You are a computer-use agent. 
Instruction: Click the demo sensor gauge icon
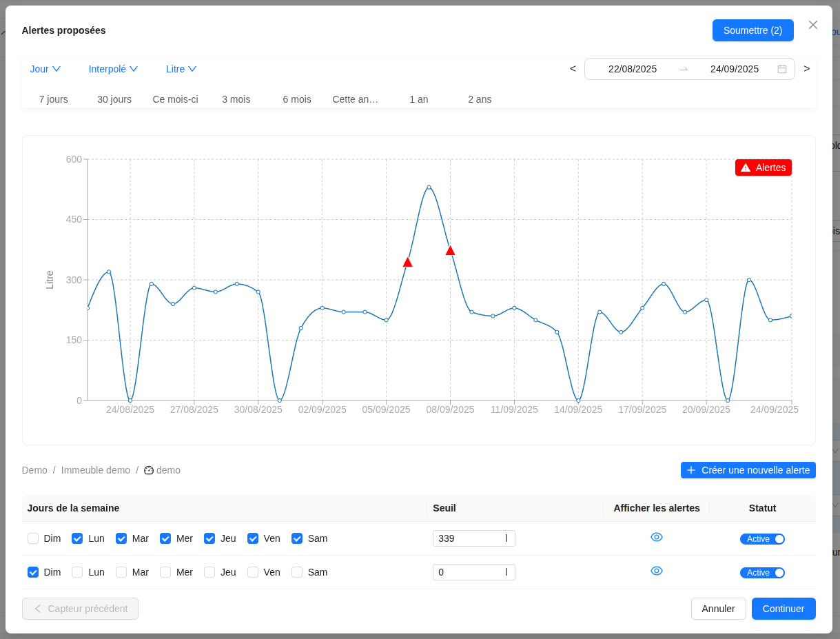click(x=149, y=470)
